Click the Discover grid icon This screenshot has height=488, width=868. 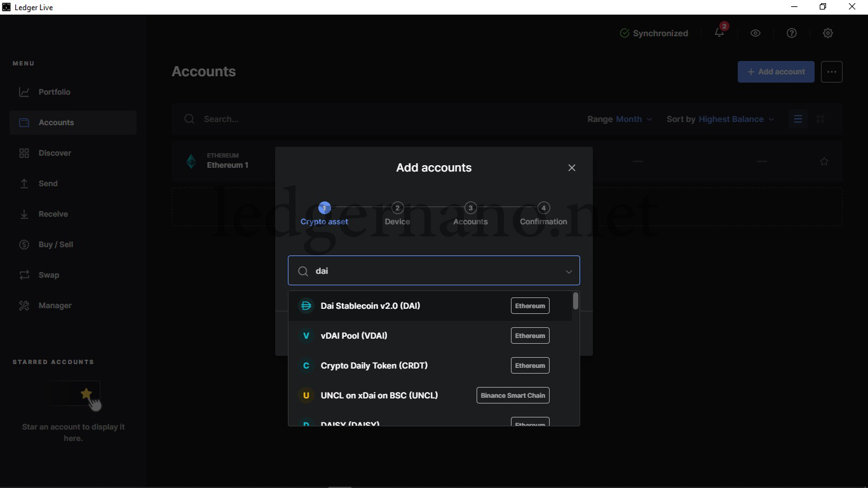coord(24,153)
